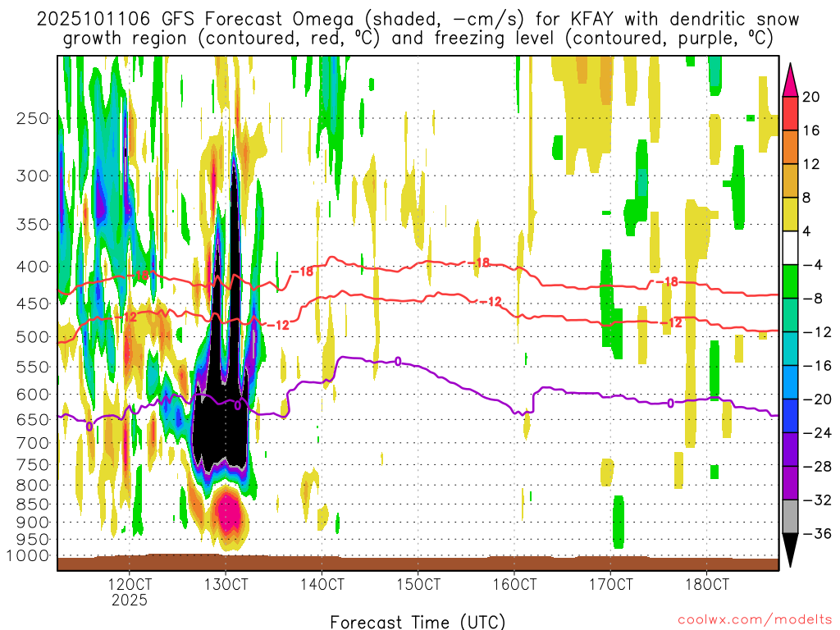
Task: Click the 160CT time axis label
Action: pos(514,584)
